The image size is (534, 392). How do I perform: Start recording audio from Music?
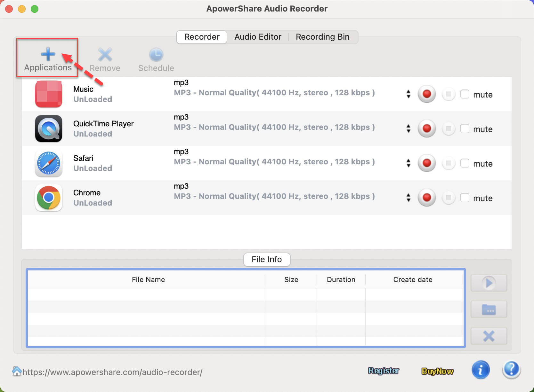(x=427, y=94)
